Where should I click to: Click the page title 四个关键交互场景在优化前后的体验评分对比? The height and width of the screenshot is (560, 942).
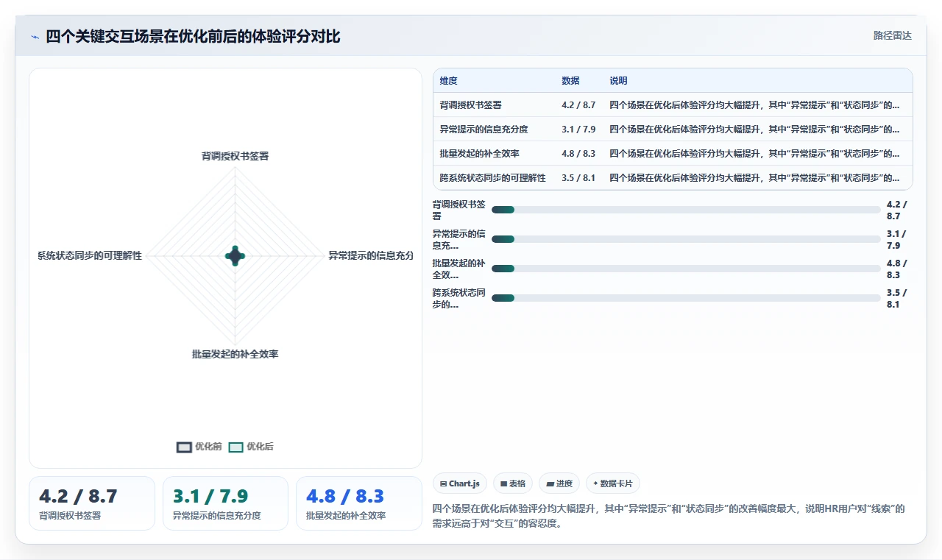193,37
